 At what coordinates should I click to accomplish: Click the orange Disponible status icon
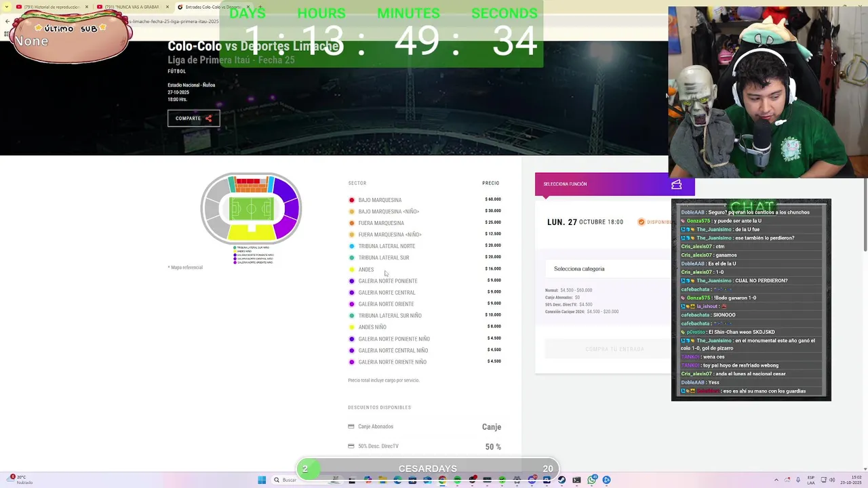[641, 222]
